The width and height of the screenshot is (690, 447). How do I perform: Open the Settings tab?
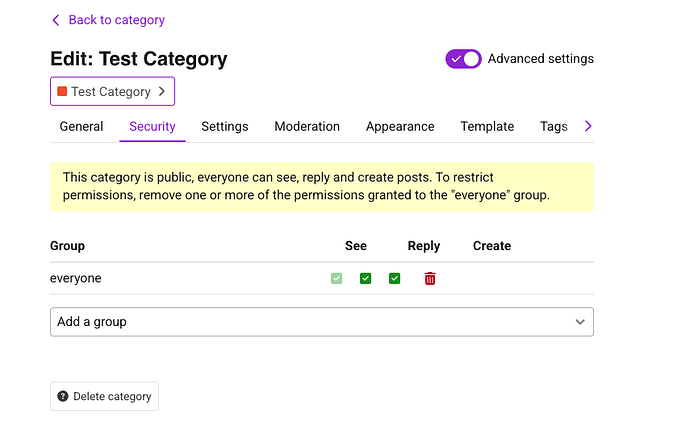pyautogui.click(x=225, y=127)
